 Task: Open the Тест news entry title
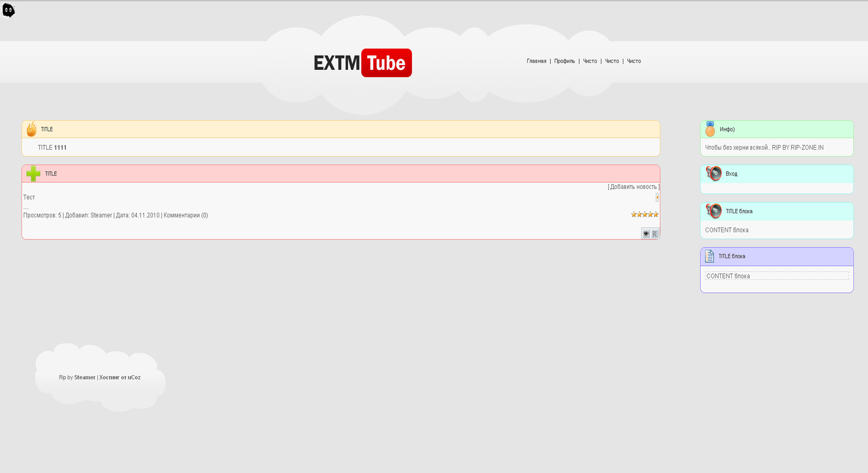point(29,197)
